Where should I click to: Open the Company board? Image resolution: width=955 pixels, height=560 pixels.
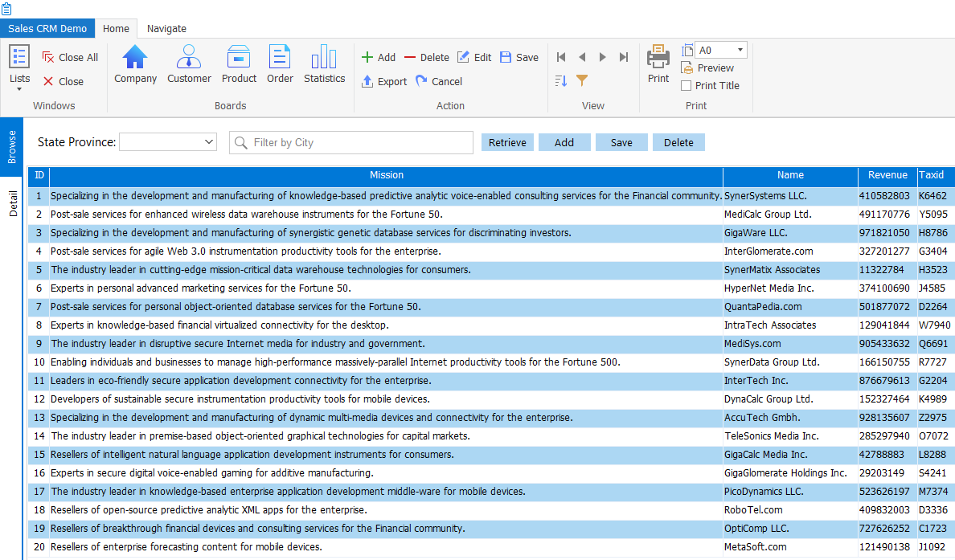(135, 64)
